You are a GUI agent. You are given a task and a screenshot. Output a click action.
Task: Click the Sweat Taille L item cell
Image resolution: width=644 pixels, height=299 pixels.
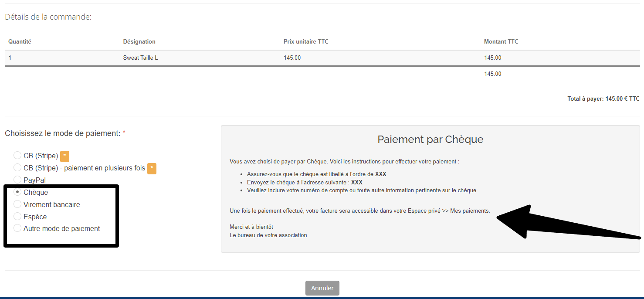pyautogui.click(x=140, y=58)
